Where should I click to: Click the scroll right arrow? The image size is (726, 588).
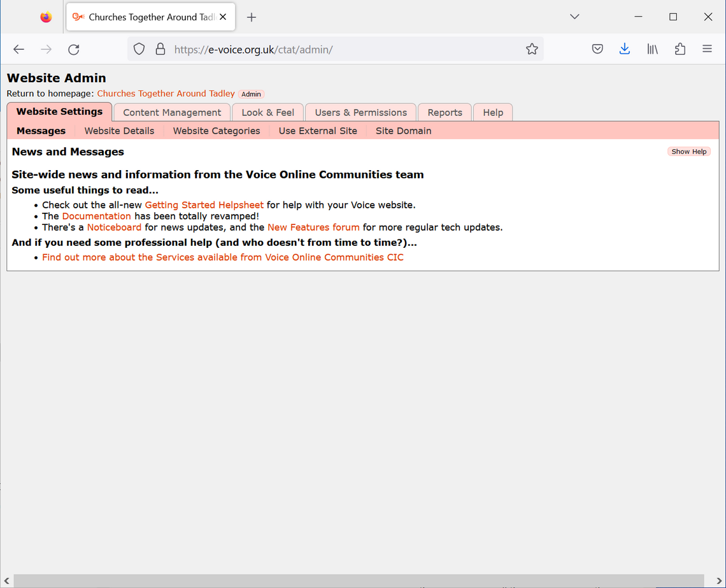(x=719, y=580)
